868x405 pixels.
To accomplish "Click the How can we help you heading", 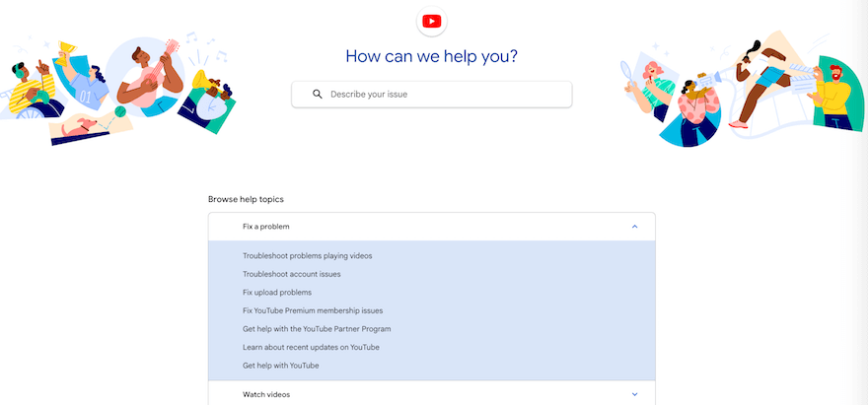I will click(432, 56).
